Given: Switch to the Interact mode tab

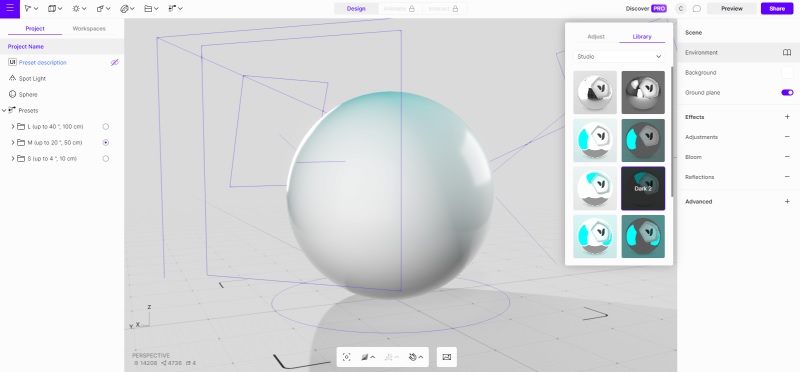Looking at the screenshot, I should tap(443, 9).
